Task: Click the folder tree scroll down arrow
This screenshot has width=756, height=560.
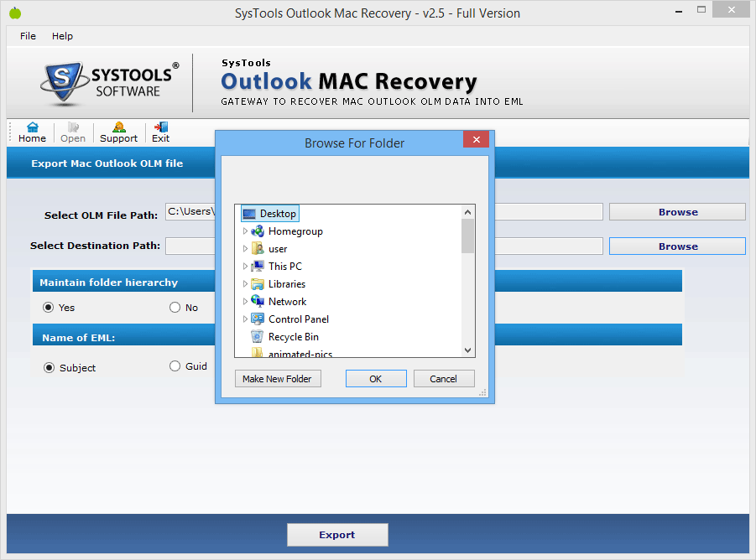Action: [x=467, y=350]
